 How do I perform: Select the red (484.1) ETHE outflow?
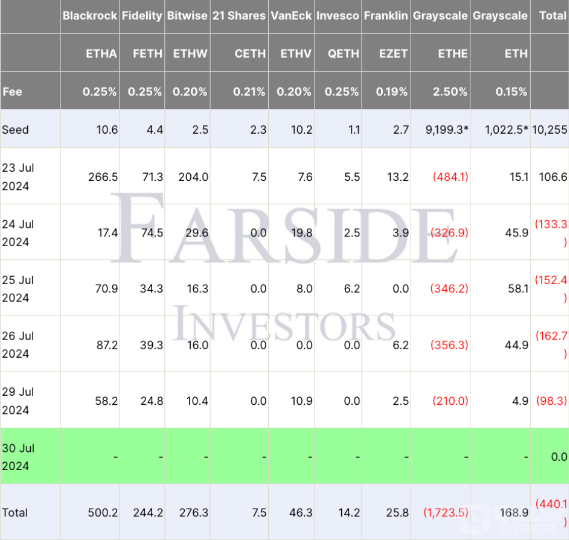[450, 177]
